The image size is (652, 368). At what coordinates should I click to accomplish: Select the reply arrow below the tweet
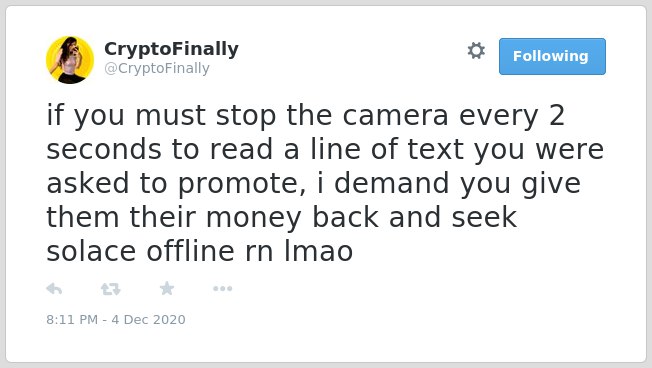coord(54,289)
